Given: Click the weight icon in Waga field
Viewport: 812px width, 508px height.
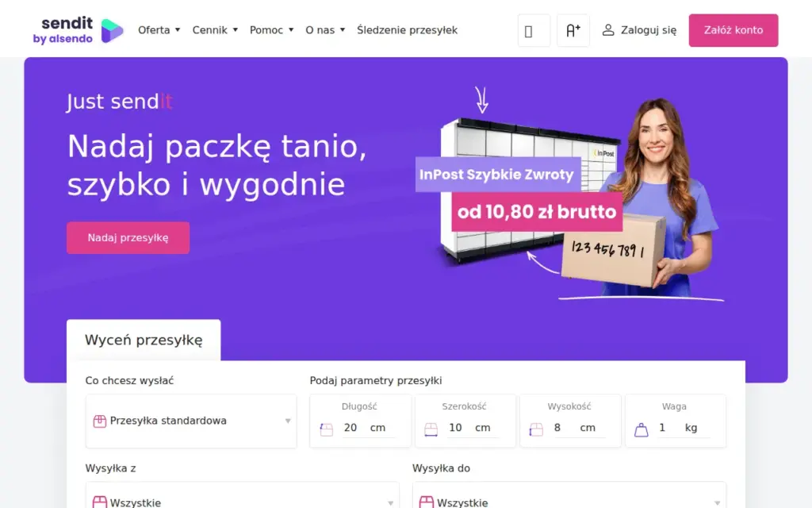Looking at the screenshot, I should click(641, 429).
